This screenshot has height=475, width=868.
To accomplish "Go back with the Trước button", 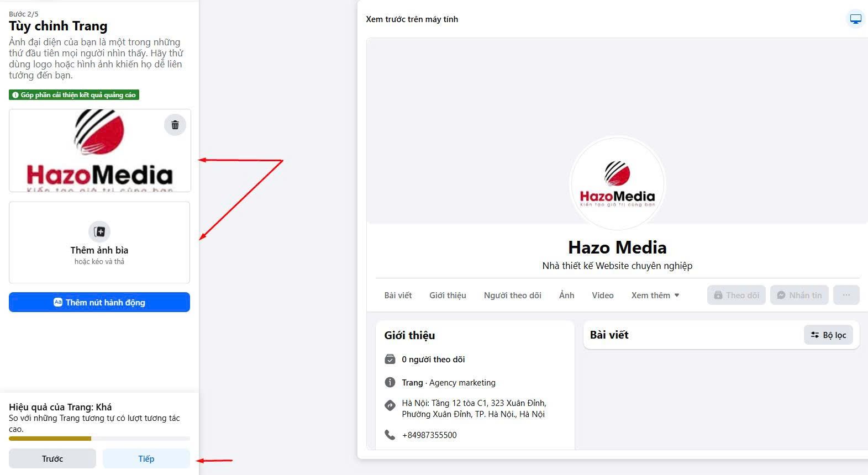I will pyautogui.click(x=52, y=458).
